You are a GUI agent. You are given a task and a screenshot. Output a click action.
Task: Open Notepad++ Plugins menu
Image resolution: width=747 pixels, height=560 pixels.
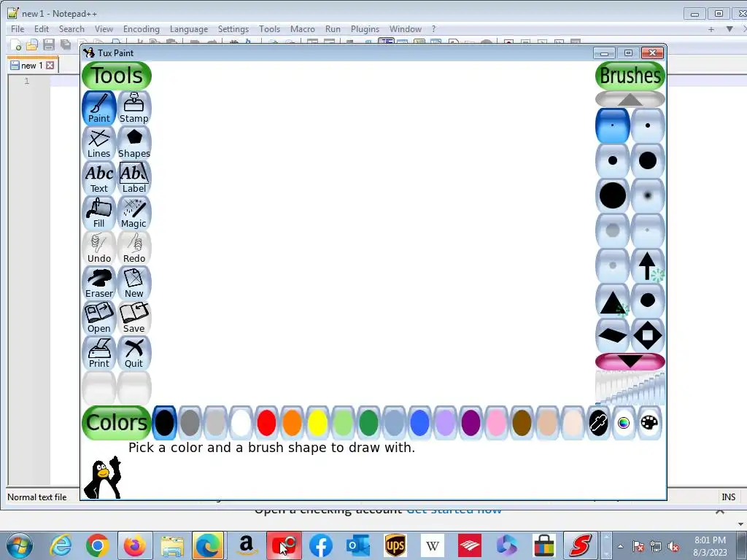click(x=365, y=29)
